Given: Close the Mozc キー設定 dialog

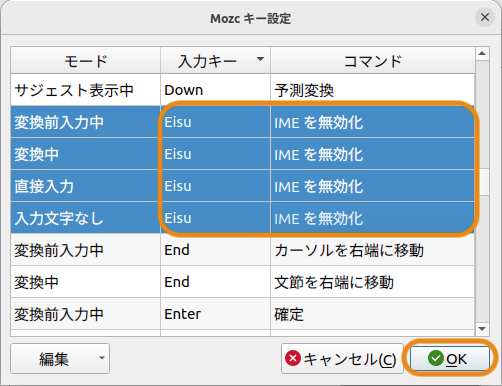Looking at the screenshot, I should coord(485,17).
